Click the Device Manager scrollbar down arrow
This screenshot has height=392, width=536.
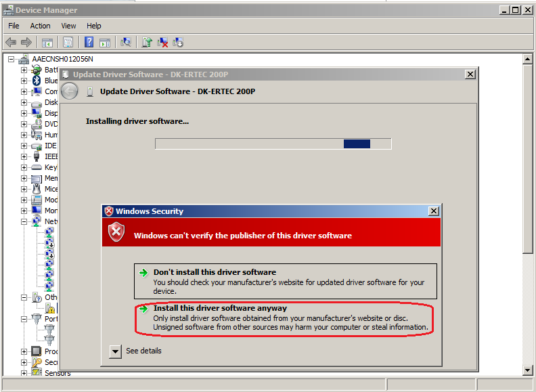pyautogui.click(x=528, y=370)
